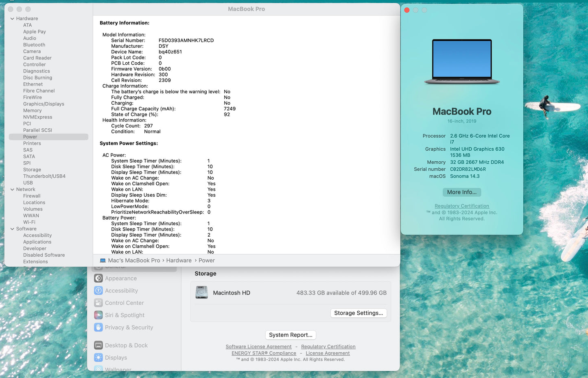
Task: Open Appearance settings
Action: pos(120,278)
